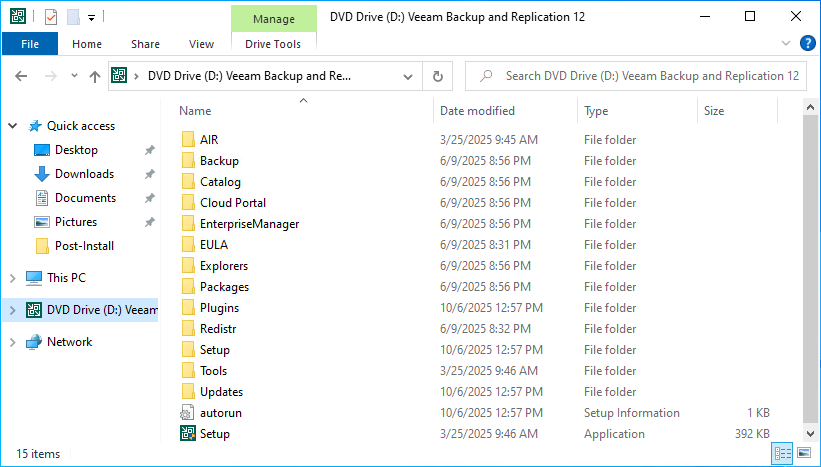Click the Back navigation arrow
821x467 pixels.
(x=22, y=76)
